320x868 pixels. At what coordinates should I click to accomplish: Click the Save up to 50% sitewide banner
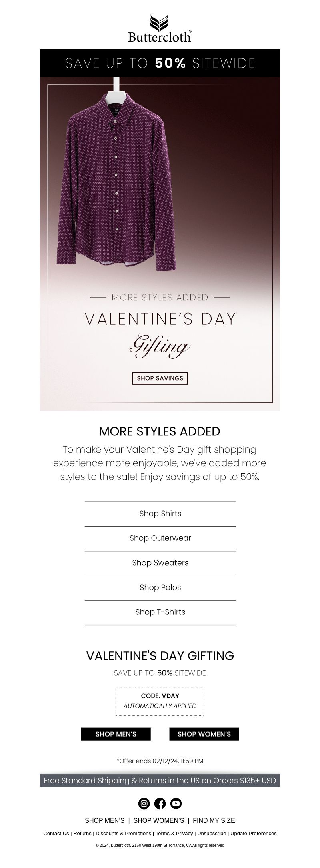[160, 63]
